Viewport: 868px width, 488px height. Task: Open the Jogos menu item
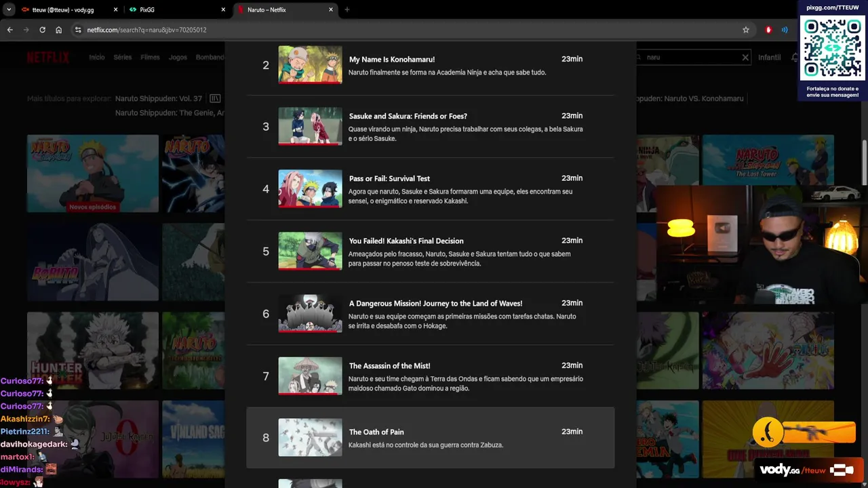pos(178,58)
